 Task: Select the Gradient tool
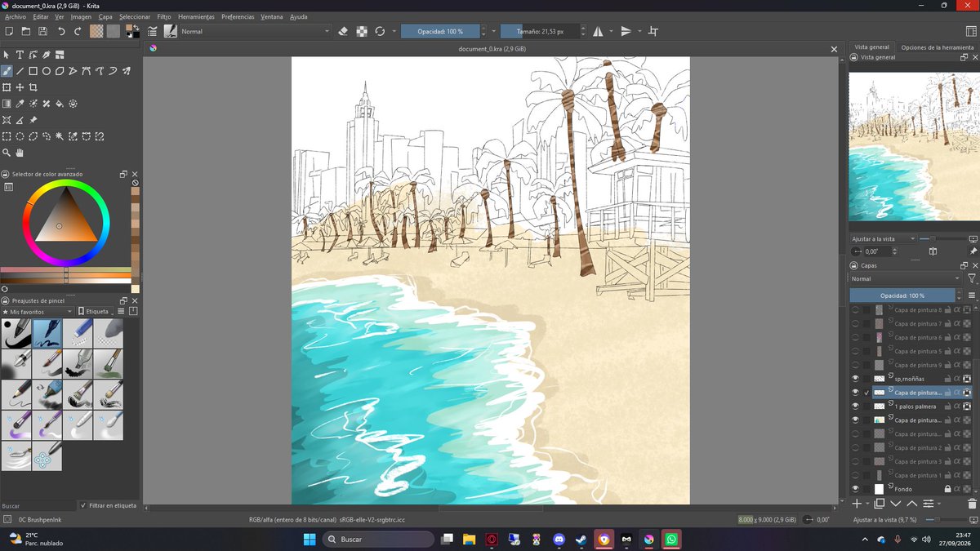click(x=7, y=104)
